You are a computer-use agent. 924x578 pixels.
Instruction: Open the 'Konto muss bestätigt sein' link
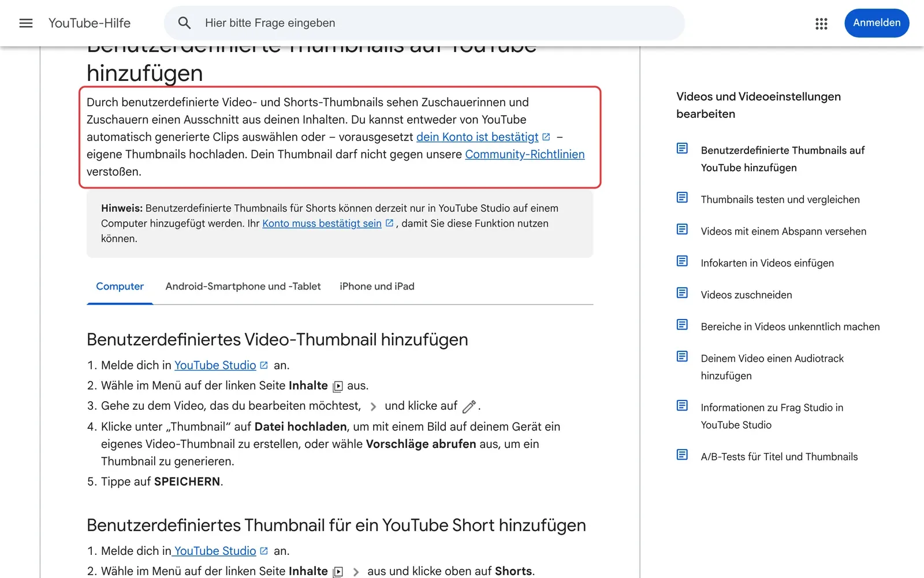point(322,224)
